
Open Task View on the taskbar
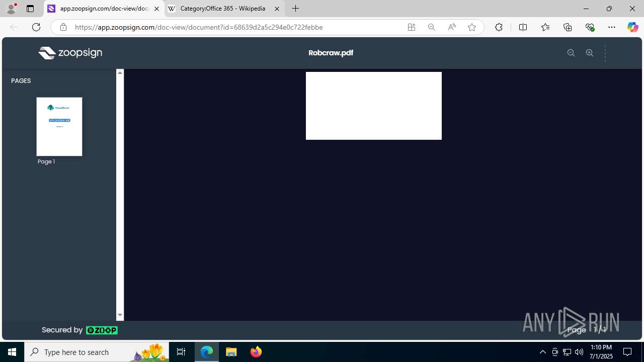[181, 352]
